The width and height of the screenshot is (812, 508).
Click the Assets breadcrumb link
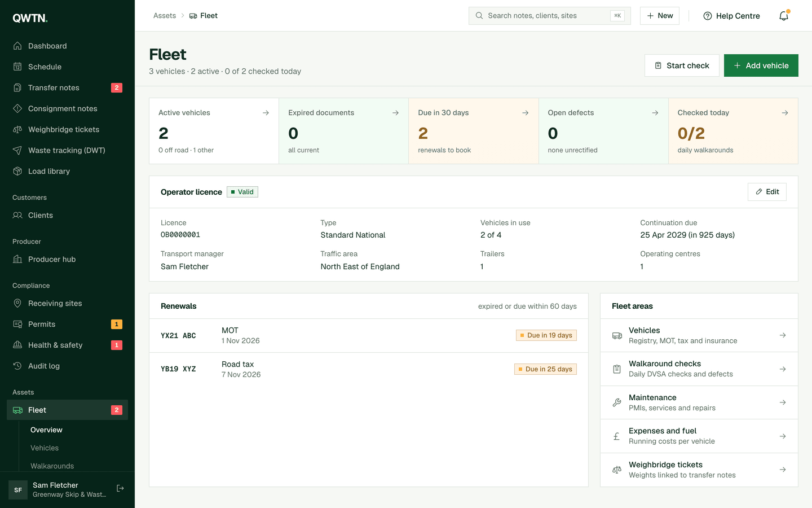tap(165, 16)
